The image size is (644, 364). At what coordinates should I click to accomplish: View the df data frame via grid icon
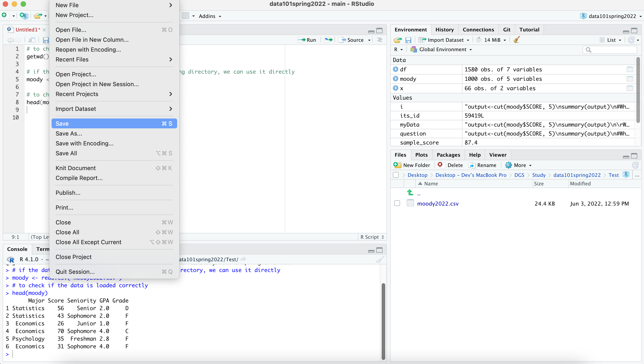click(629, 69)
